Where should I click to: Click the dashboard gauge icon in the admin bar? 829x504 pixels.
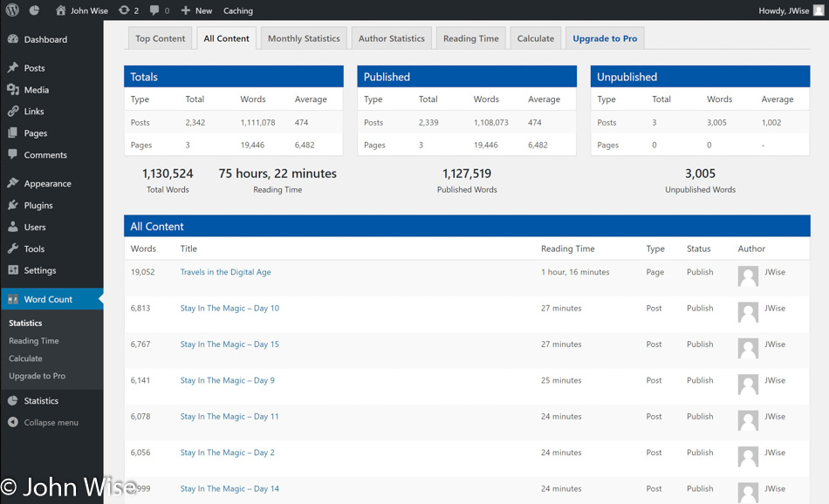(x=34, y=10)
